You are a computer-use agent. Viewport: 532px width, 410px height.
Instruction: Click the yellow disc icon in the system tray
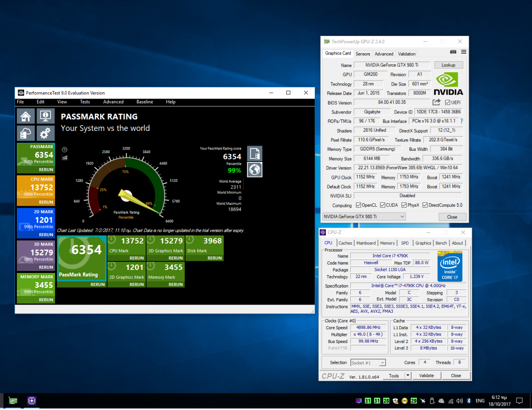coord(404,401)
